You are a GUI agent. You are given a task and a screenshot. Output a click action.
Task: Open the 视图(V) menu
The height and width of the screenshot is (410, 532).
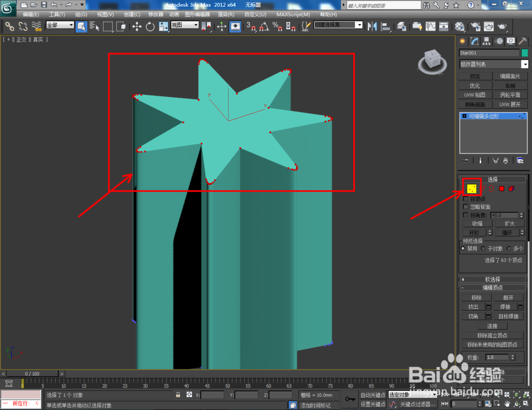pyautogui.click(x=105, y=14)
